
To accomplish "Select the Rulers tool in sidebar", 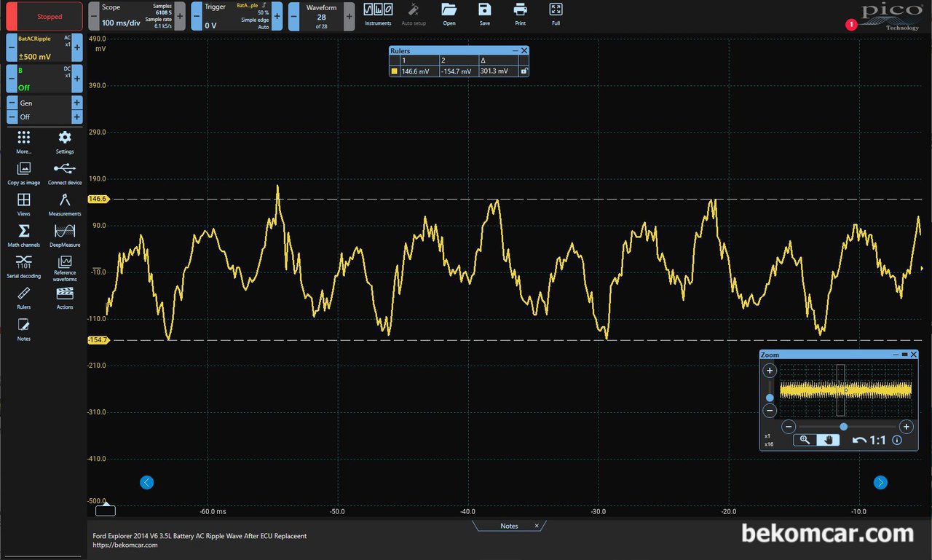I will click(24, 298).
